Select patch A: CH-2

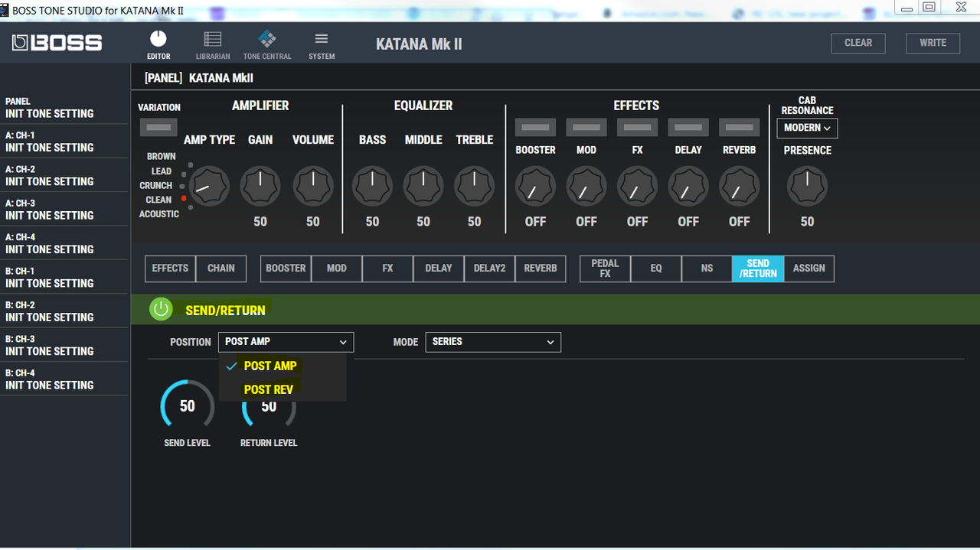point(65,175)
